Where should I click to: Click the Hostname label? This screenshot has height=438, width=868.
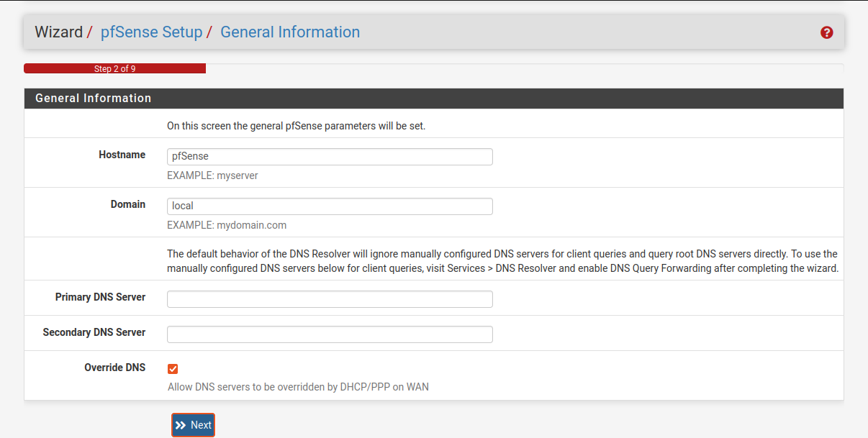(122, 155)
